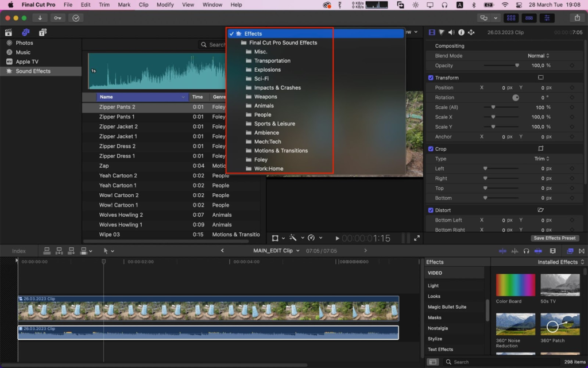The image size is (588, 368).
Task: Open the Share inspector icon
Action: 471,33
